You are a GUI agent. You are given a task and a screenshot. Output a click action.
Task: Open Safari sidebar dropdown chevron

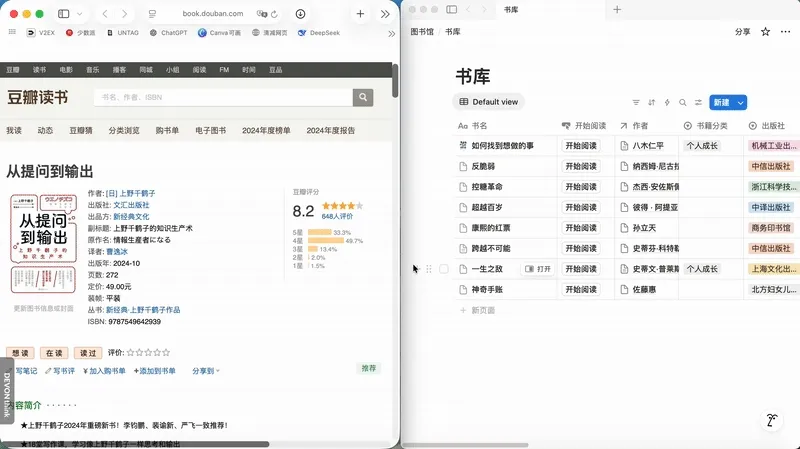tap(80, 14)
